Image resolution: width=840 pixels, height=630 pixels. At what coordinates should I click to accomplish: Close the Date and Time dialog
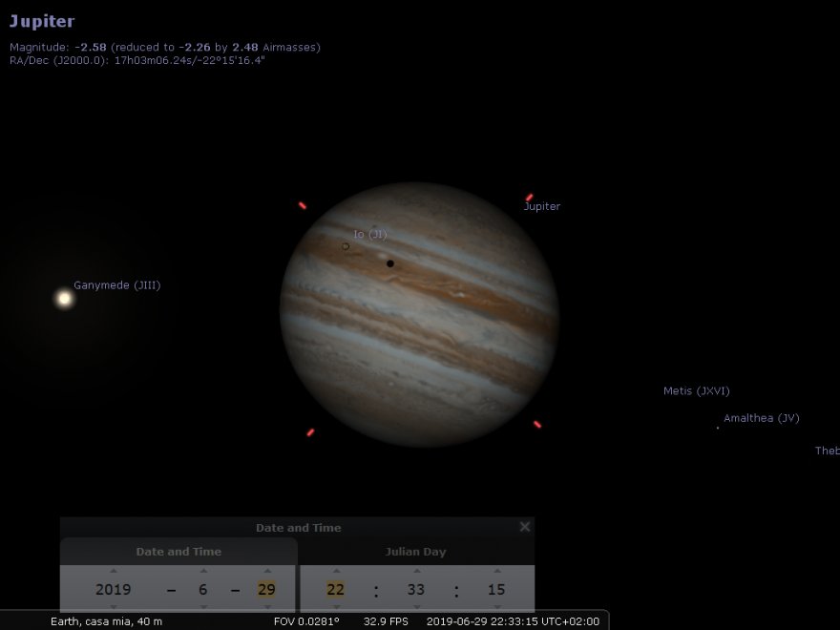(524, 527)
